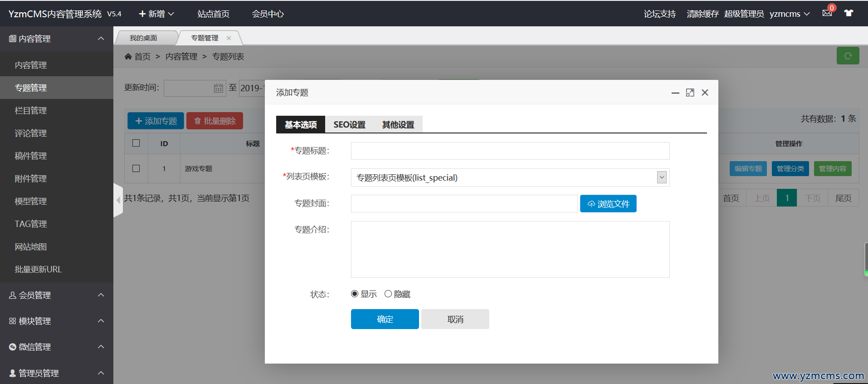Close the 专题管理 tab

pyautogui.click(x=229, y=38)
